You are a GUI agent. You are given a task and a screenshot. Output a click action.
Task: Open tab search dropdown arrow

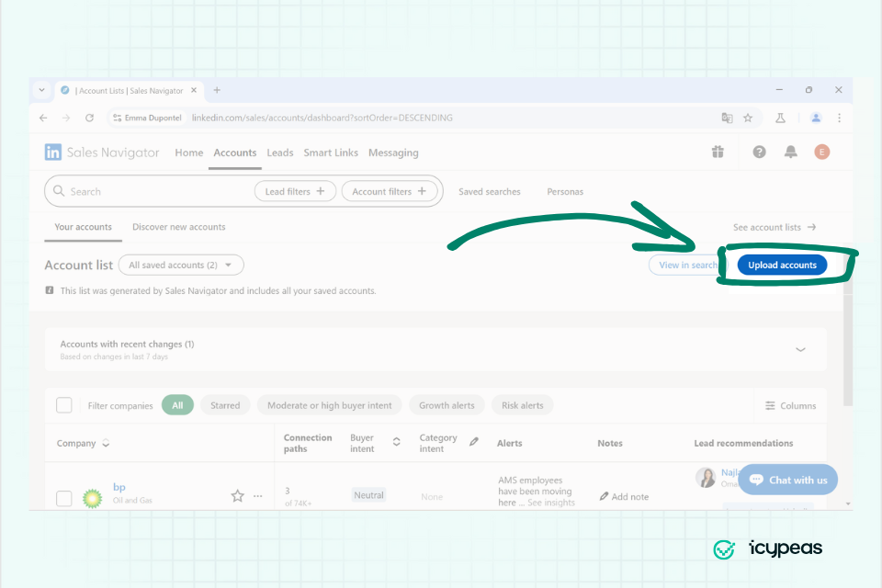point(41,90)
